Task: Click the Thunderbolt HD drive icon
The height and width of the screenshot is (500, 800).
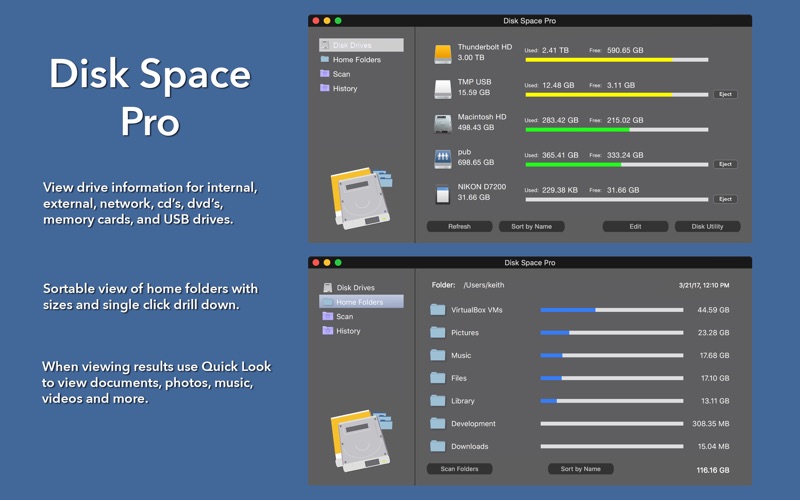Action: pos(442,55)
